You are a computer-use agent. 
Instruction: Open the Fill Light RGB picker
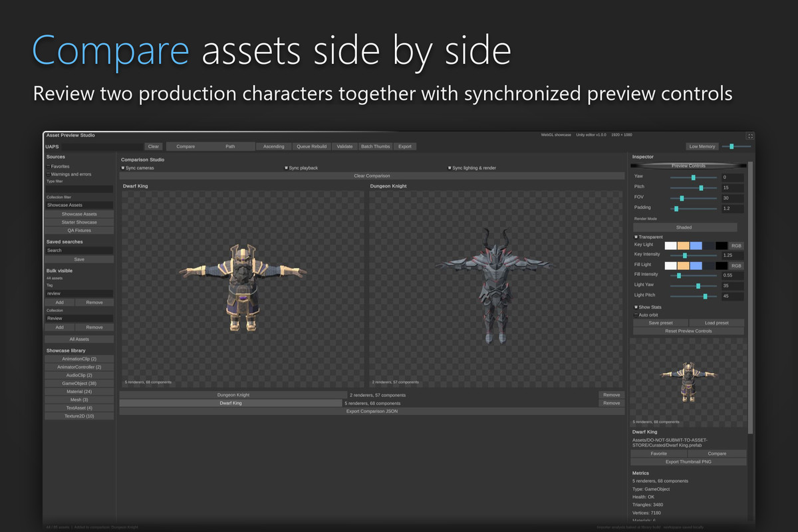click(736, 265)
